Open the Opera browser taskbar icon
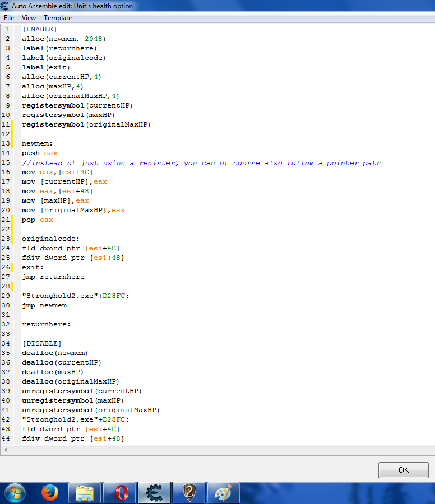This screenshot has width=435, height=504. pos(119,493)
